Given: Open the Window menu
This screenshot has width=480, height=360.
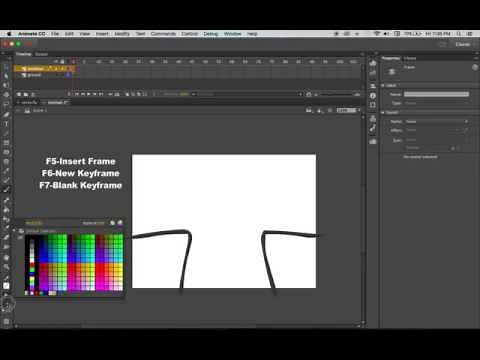Looking at the screenshot, I should (232, 34).
